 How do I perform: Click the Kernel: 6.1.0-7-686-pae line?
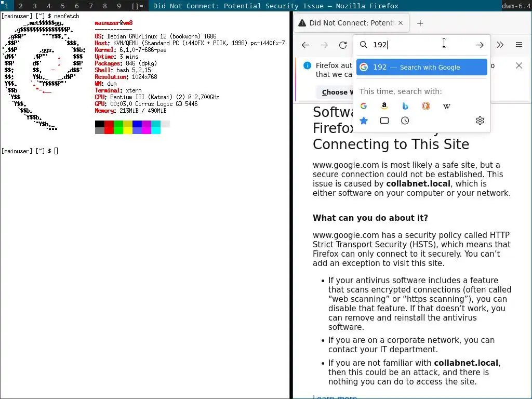(130, 50)
